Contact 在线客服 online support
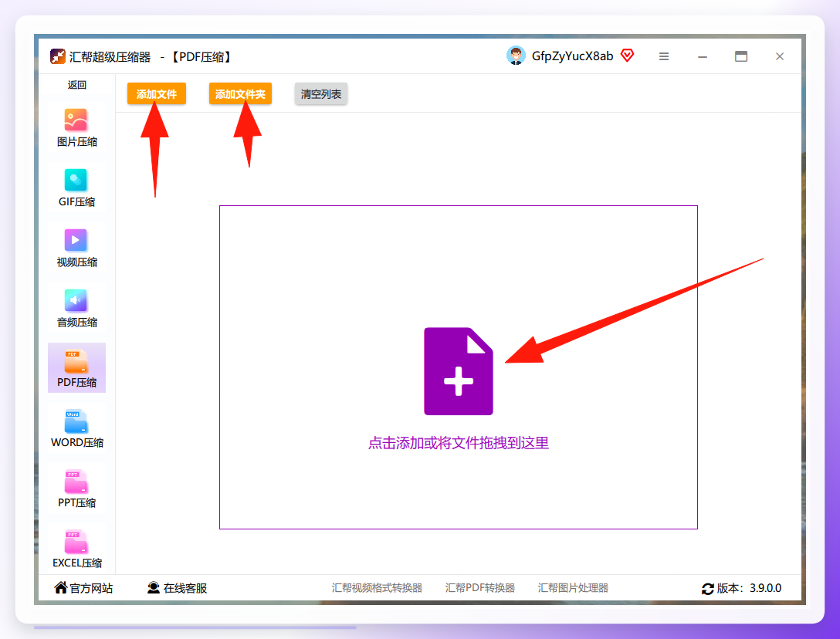Image resolution: width=840 pixels, height=639 pixels. coord(177,587)
